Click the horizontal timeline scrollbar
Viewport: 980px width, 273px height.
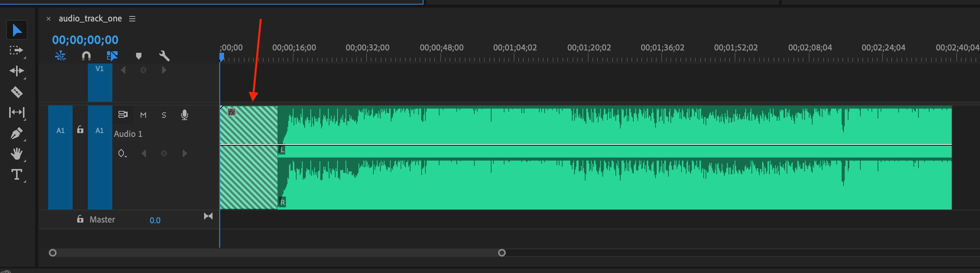click(277, 253)
